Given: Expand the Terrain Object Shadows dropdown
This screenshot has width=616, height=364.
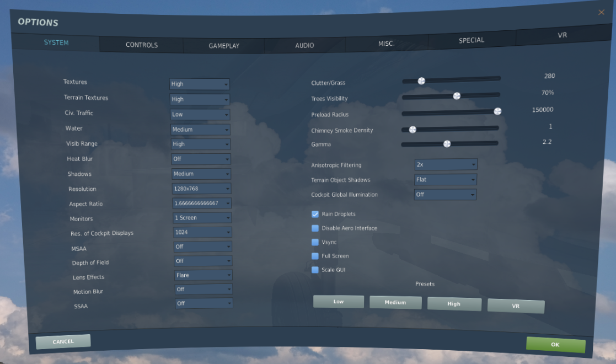Looking at the screenshot, I should click(x=446, y=180).
